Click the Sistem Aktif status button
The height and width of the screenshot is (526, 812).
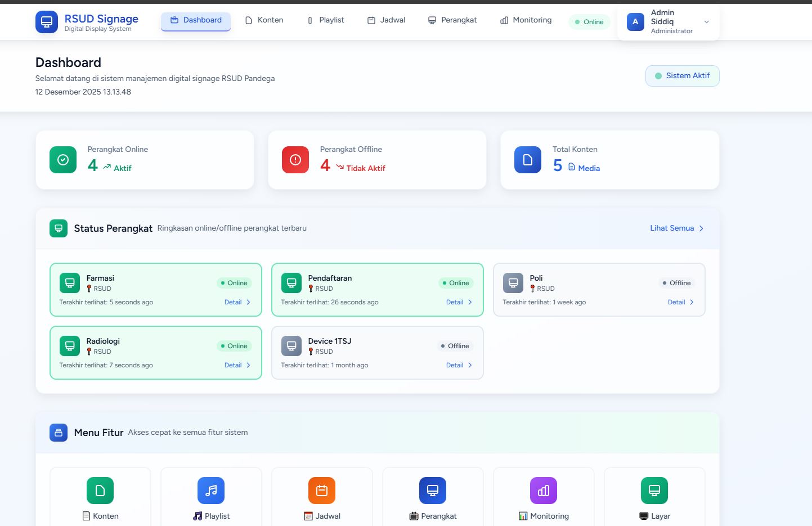click(x=682, y=76)
